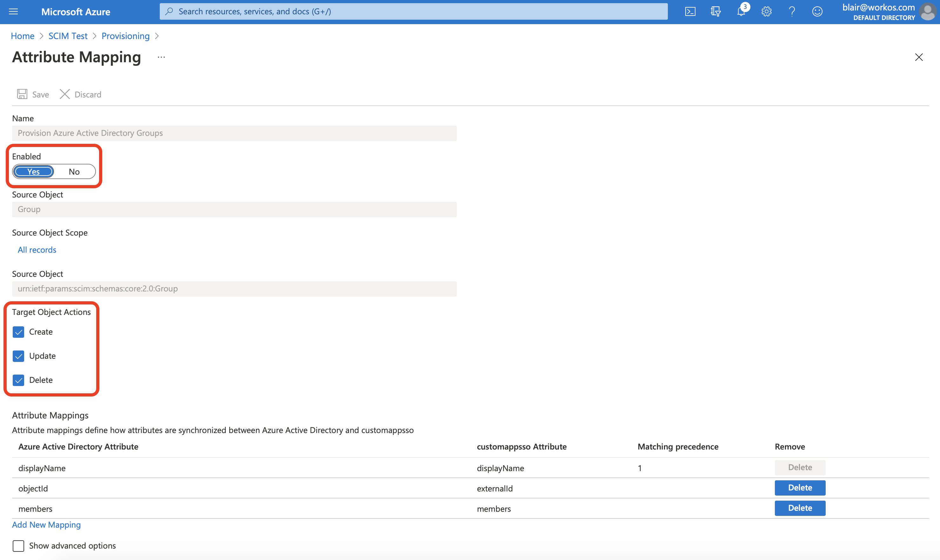Click the externalId target attribute cell
The image size is (940, 560).
[494, 488]
